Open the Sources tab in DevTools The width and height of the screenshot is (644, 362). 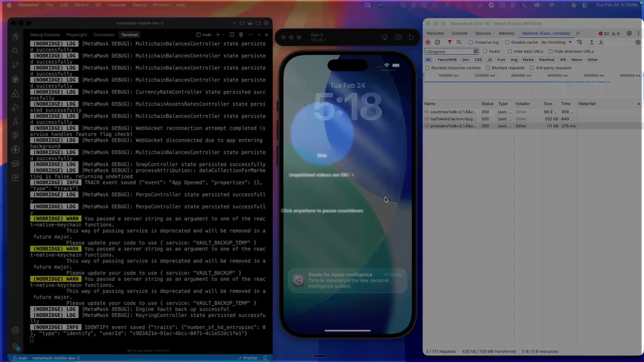point(483,33)
